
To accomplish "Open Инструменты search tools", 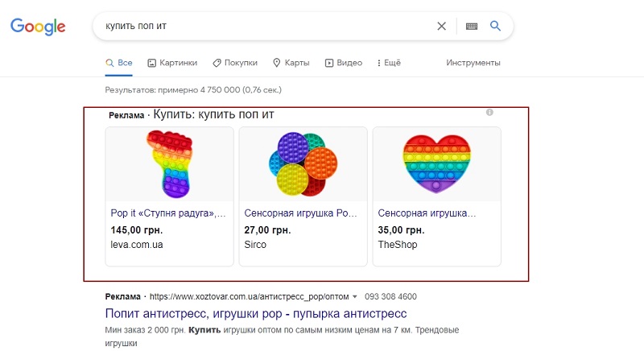I will coord(473,63).
